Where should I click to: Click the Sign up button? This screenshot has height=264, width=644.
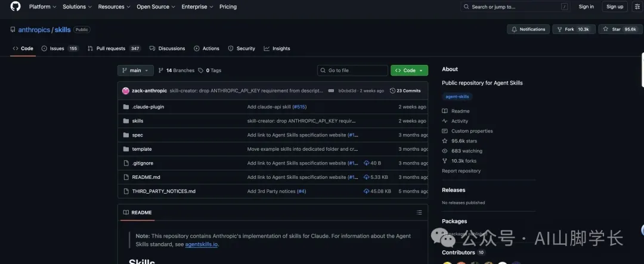615,7
